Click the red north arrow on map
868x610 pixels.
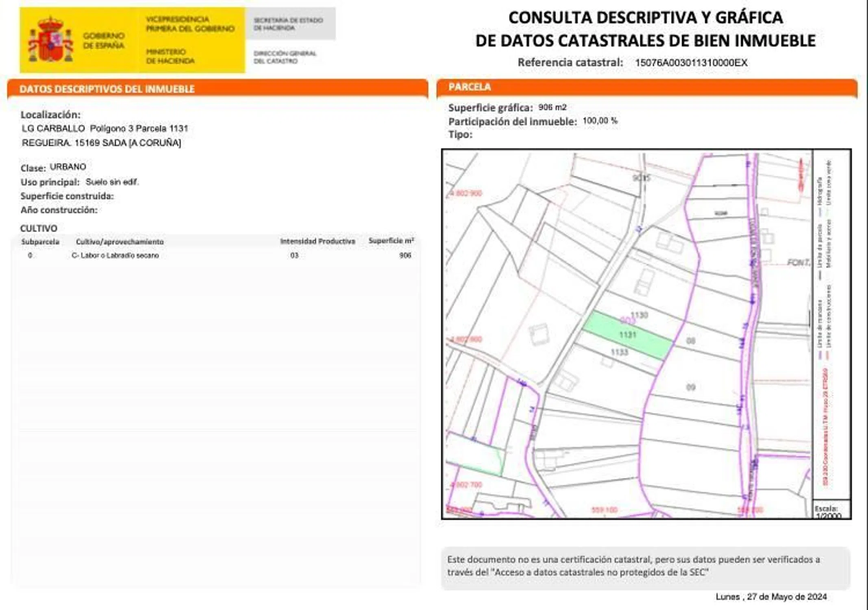(x=801, y=174)
